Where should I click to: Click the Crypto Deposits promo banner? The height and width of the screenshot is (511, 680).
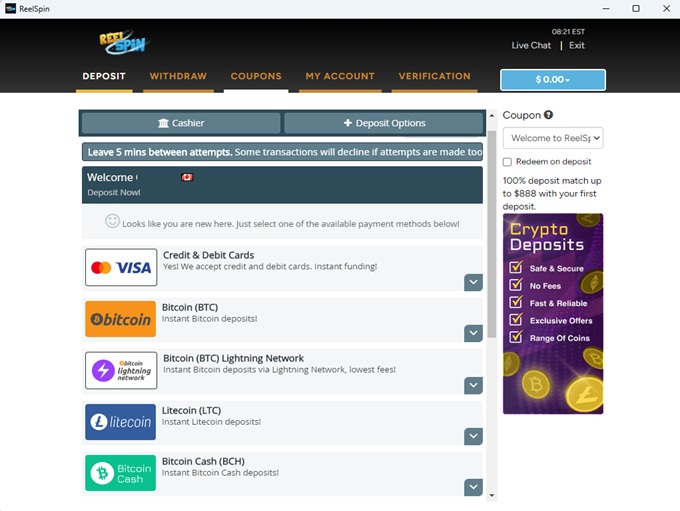pos(553,313)
